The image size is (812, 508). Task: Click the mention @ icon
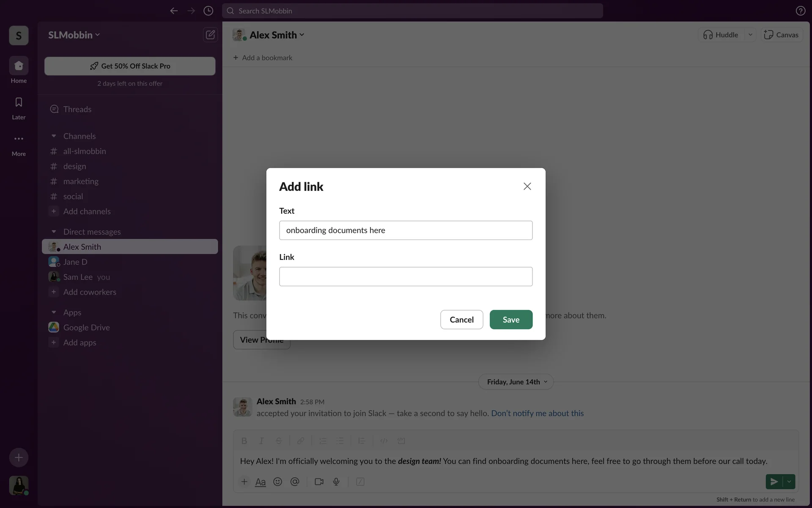pos(295,482)
